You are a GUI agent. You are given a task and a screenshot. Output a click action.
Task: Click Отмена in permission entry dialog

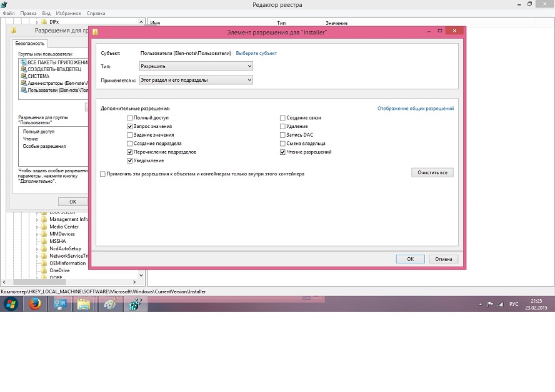444,259
